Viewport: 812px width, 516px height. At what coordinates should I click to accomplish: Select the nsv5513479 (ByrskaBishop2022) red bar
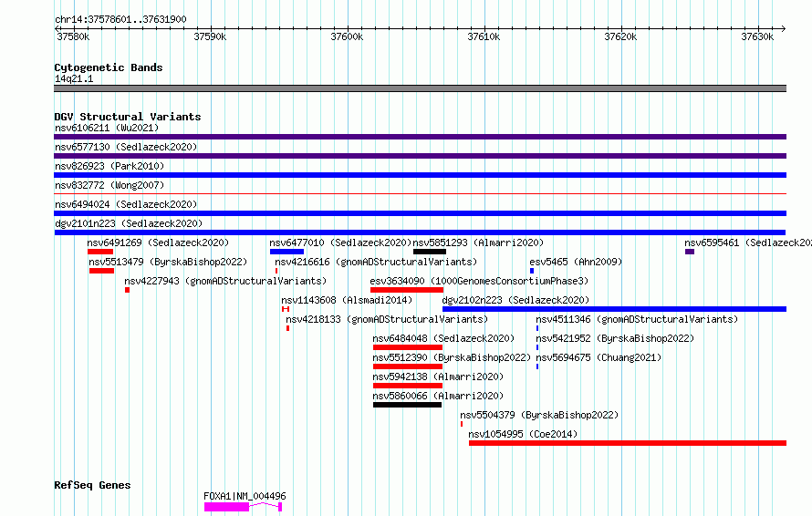pyautogui.click(x=101, y=271)
